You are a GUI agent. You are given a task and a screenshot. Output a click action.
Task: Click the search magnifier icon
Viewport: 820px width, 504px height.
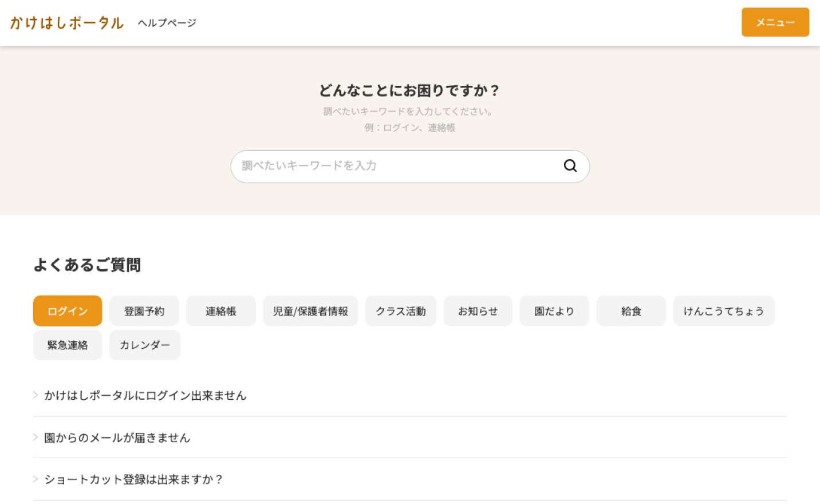(570, 166)
